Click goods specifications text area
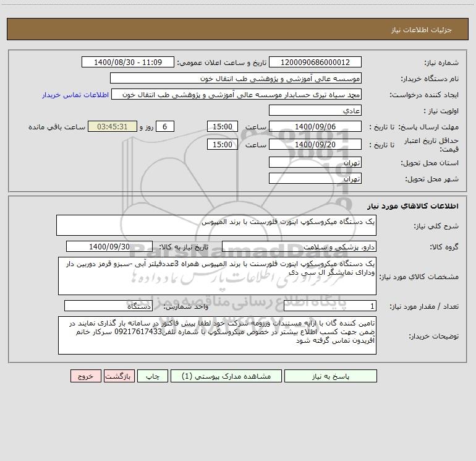Viewport: 476px width, 461px height. click(217, 276)
